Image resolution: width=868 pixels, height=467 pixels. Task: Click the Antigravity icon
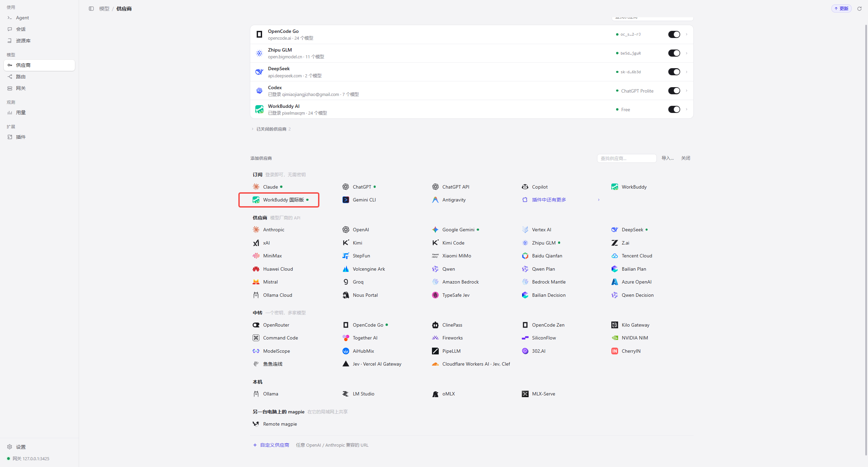435,200
